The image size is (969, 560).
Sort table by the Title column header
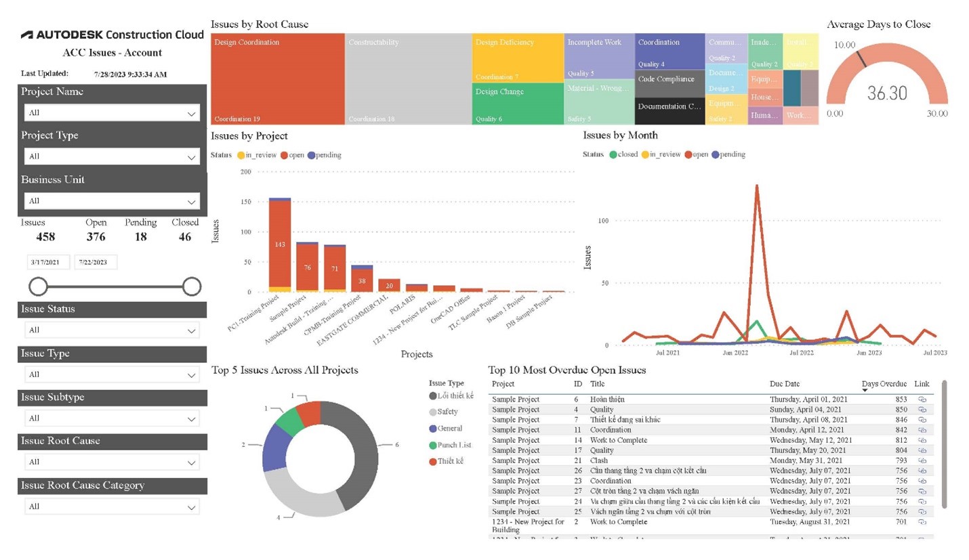tap(597, 384)
